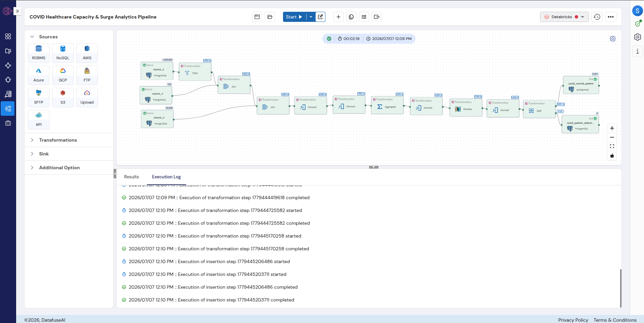
Task: Click the shield status icon
Action: (638, 24)
